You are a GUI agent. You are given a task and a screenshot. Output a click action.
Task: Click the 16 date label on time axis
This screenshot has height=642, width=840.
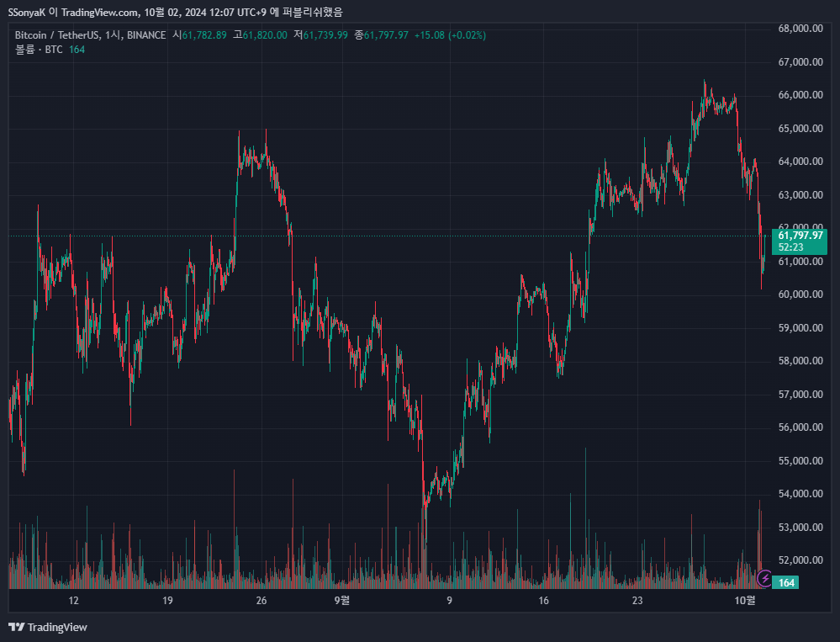coord(544,600)
